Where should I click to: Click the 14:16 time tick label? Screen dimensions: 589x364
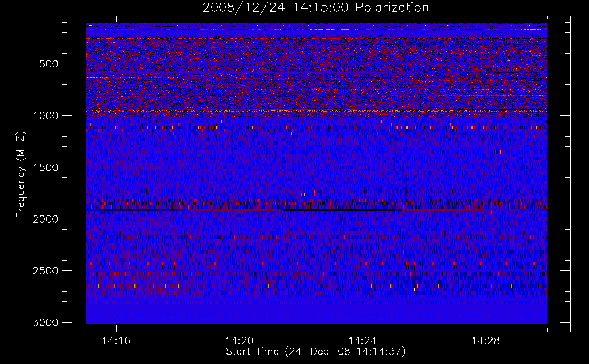point(116,341)
